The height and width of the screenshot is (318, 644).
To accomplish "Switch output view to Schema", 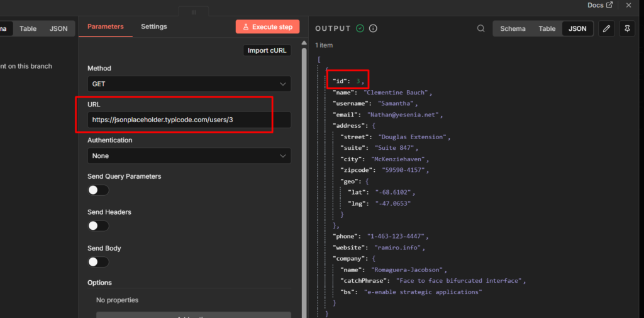I will point(513,28).
